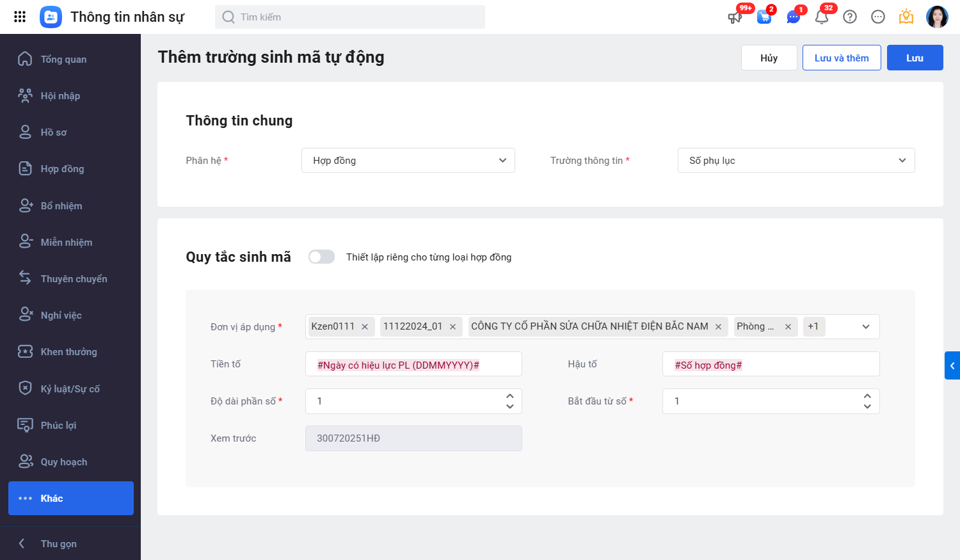Open the app launcher grid icon
This screenshot has width=960, height=560.
pyautogui.click(x=20, y=17)
